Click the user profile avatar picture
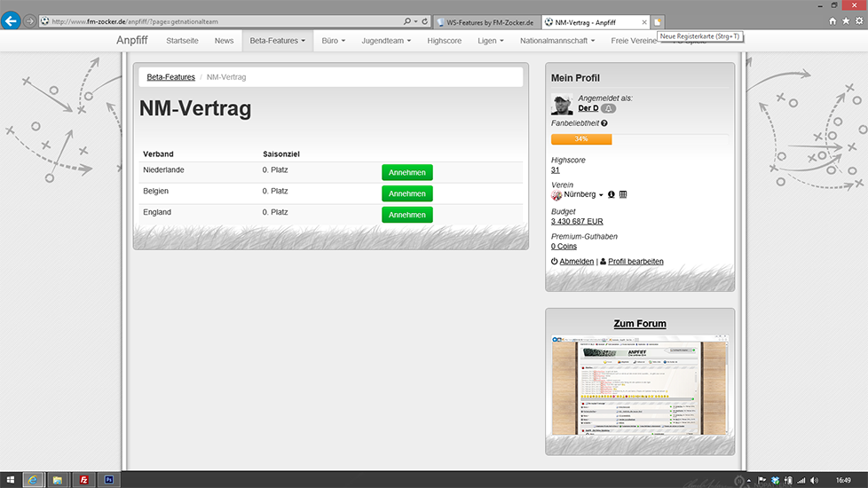 562,104
